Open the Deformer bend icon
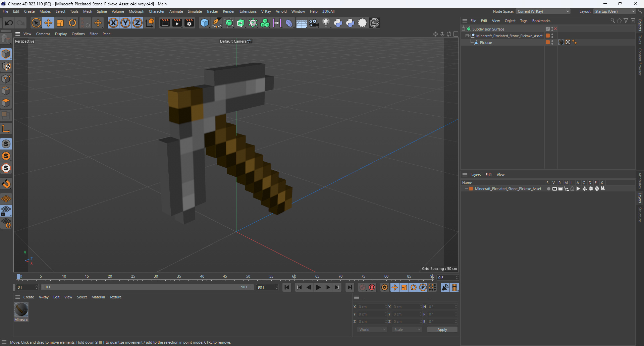This screenshot has height=346, width=644. tap(289, 23)
